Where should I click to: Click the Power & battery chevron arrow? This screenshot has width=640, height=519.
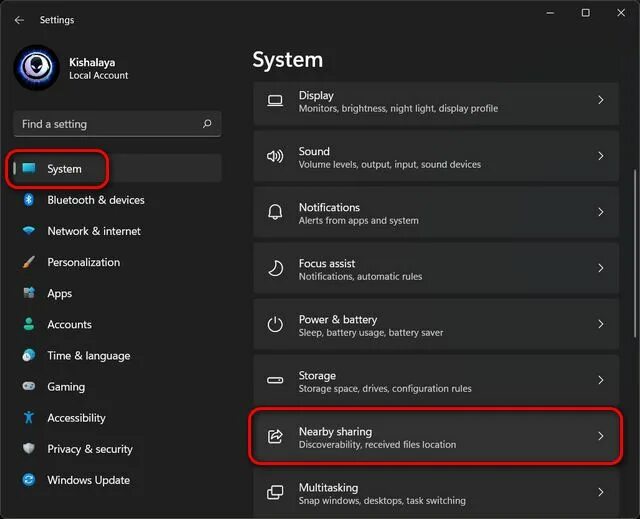tap(600, 324)
